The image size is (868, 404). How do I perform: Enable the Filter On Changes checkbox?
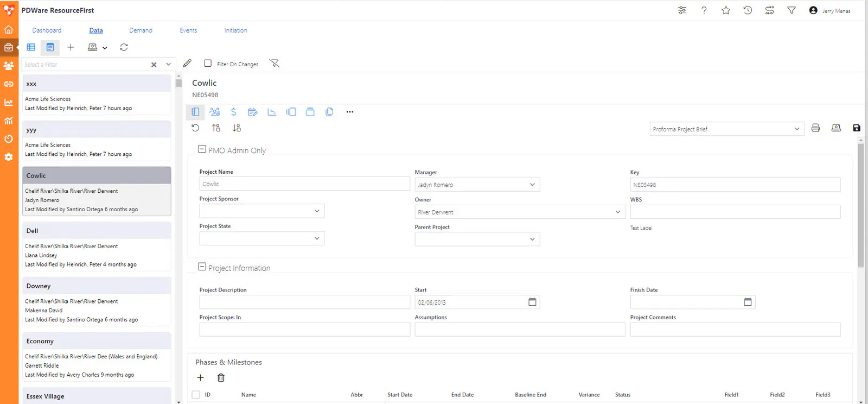pos(208,64)
